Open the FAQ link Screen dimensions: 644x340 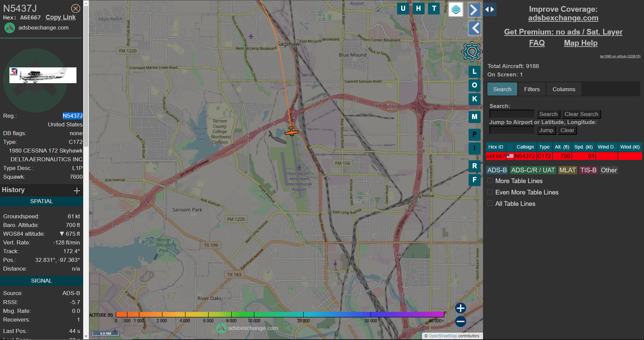tap(537, 43)
